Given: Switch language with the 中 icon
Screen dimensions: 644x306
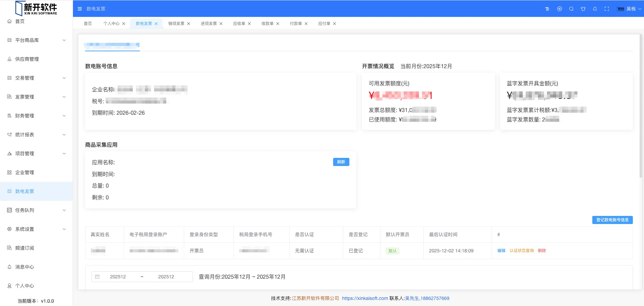Looking at the screenshot, I should pos(560,9).
